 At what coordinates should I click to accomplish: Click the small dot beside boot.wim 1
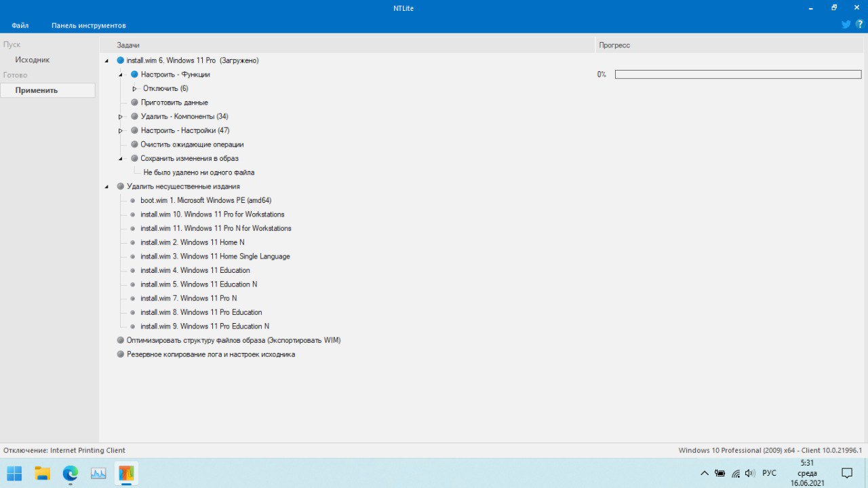133,200
